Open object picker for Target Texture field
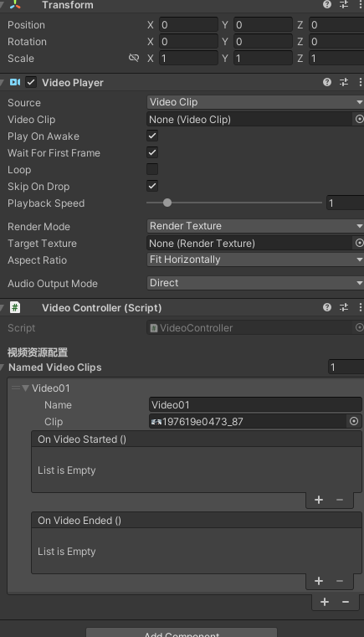This screenshot has width=364, height=637. click(359, 243)
